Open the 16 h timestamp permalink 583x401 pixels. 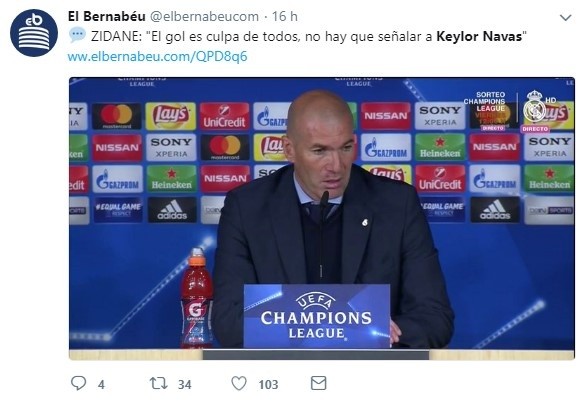tap(284, 16)
